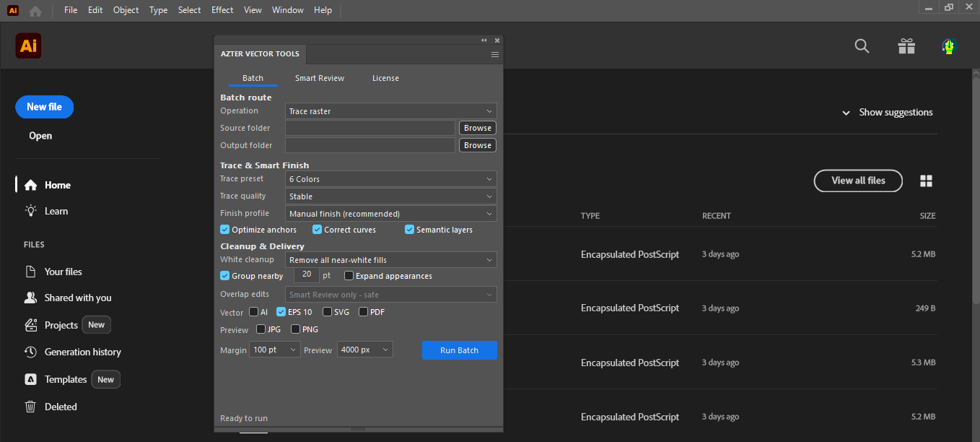The image size is (980, 442).
Task: Enable the SVG vector format checkbox
Action: click(328, 312)
